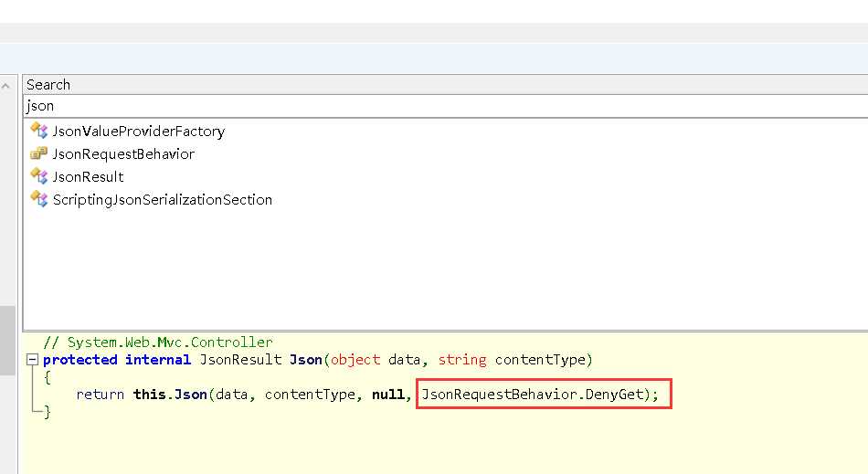Click the bold Json method name in signature
This screenshot has height=474, width=868.
306,360
